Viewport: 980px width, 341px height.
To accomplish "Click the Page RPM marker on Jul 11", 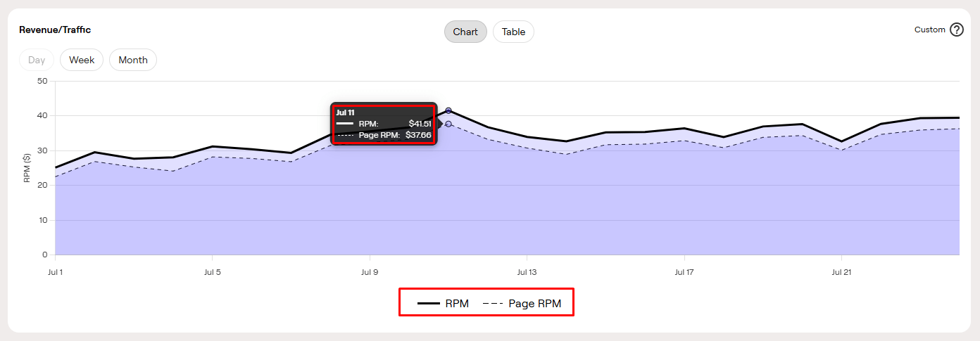I will [448, 124].
